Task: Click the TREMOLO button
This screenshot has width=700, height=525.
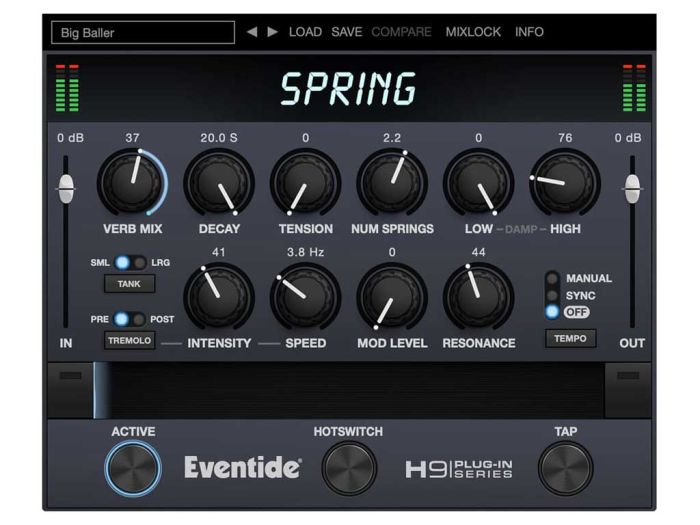Action: pos(129,340)
